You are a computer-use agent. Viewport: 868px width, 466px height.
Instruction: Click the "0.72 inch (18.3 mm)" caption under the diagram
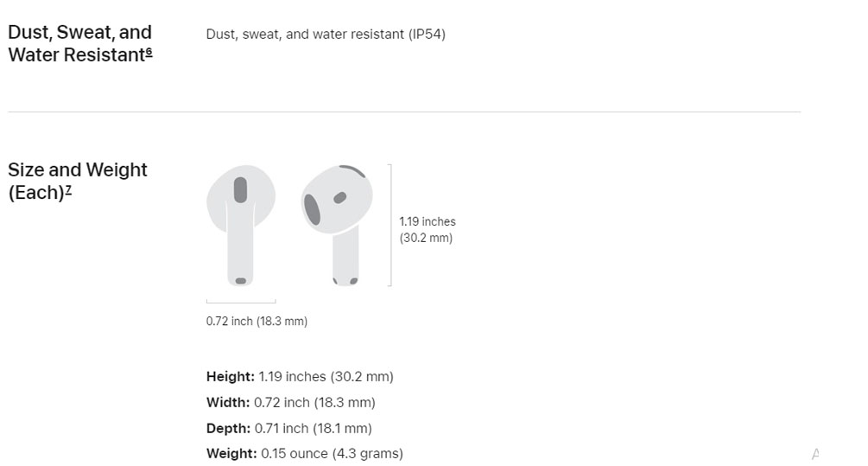click(257, 322)
